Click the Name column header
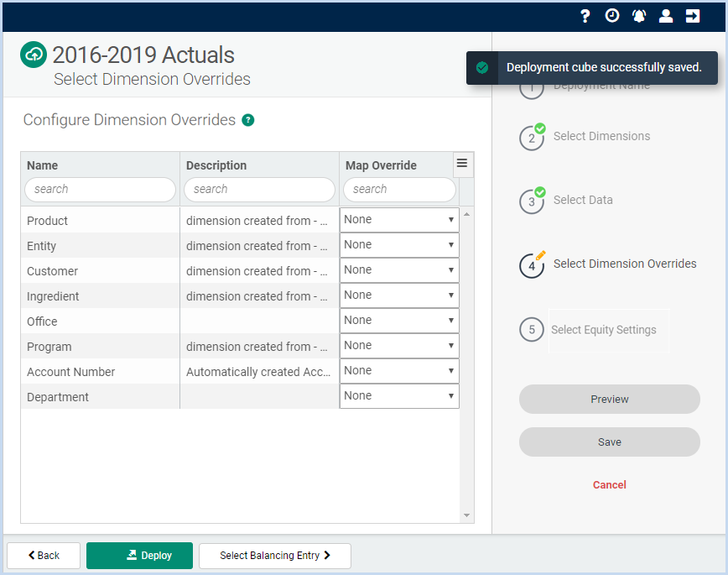The height and width of the screenshot is (575, 728). pyautogui.click(x=42, y=165)
